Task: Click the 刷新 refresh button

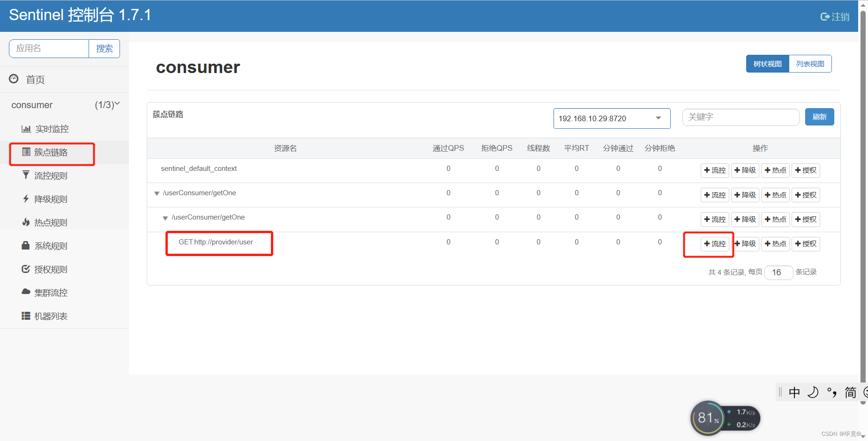Action: (x=819, y=117)
